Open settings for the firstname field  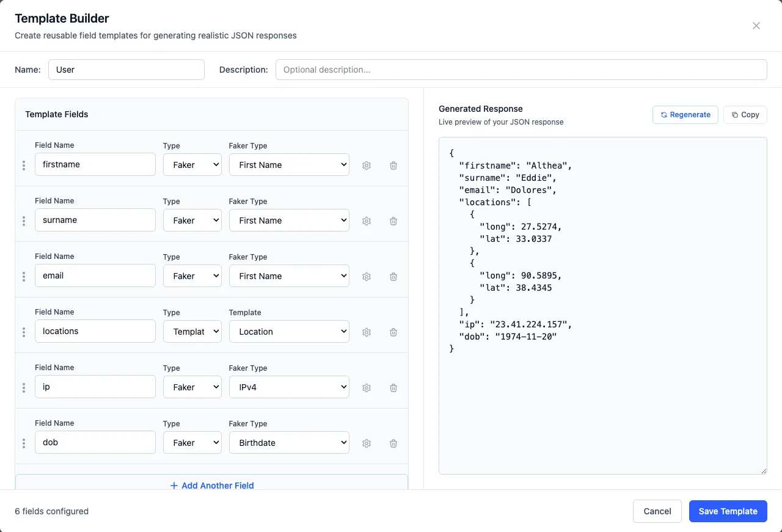click(367, 165)
